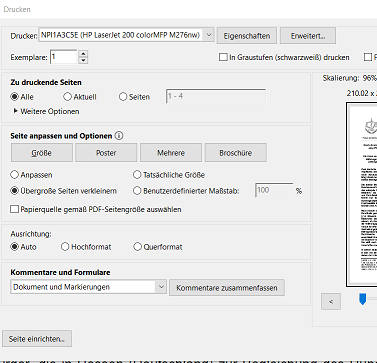
Task: Select Tatsächliche Größe option
Action: coord(137,175)
